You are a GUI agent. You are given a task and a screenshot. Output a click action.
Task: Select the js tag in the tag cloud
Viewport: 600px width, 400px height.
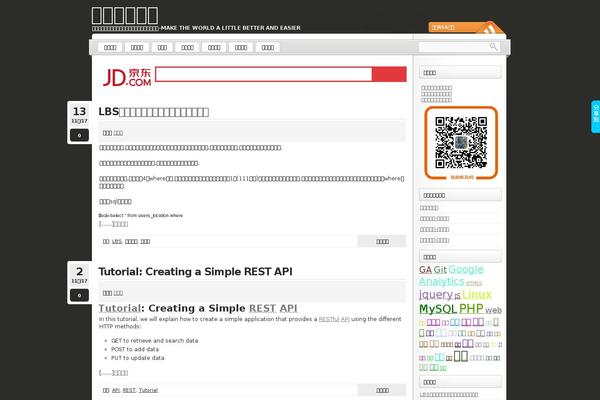pos(457,296)
